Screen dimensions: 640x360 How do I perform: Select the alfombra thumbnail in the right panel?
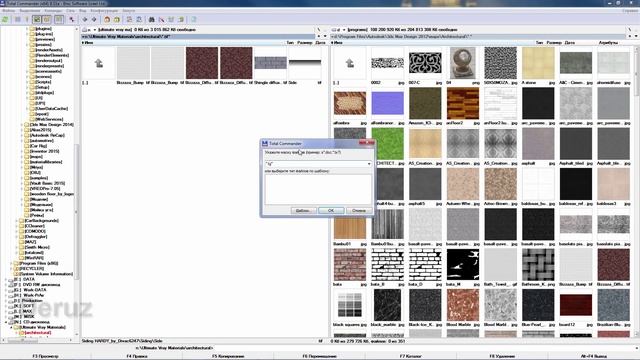(350, 103)
